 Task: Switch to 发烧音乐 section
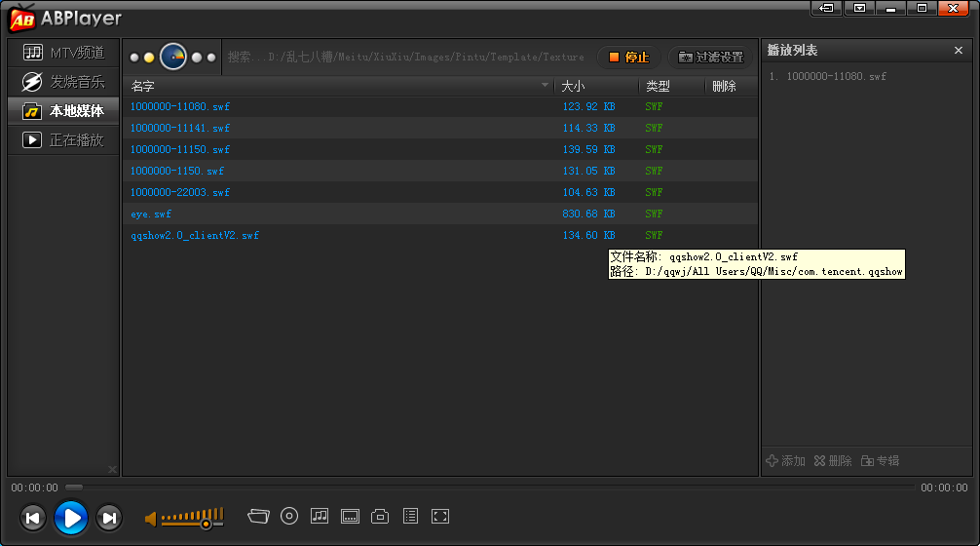pos(63,81)
